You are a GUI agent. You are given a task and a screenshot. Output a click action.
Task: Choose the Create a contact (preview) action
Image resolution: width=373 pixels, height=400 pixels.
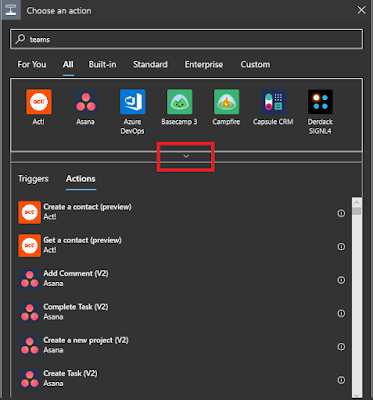pyautogui.click(x=182, y=212)
